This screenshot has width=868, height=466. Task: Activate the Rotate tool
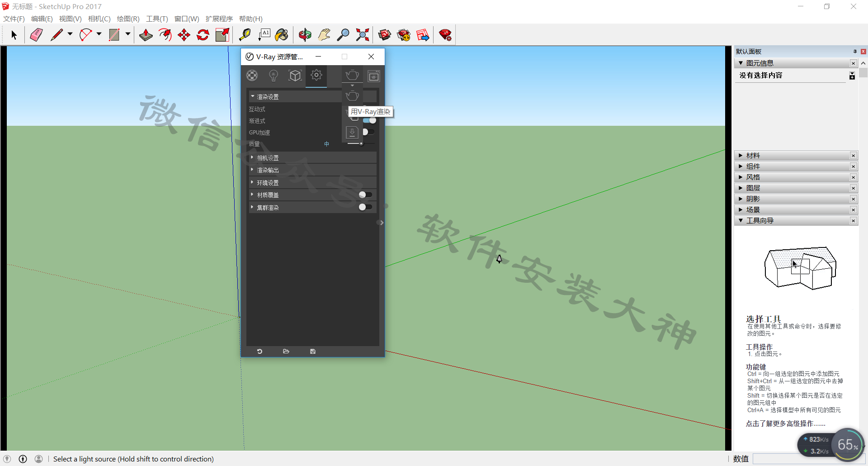pos(203,35)
